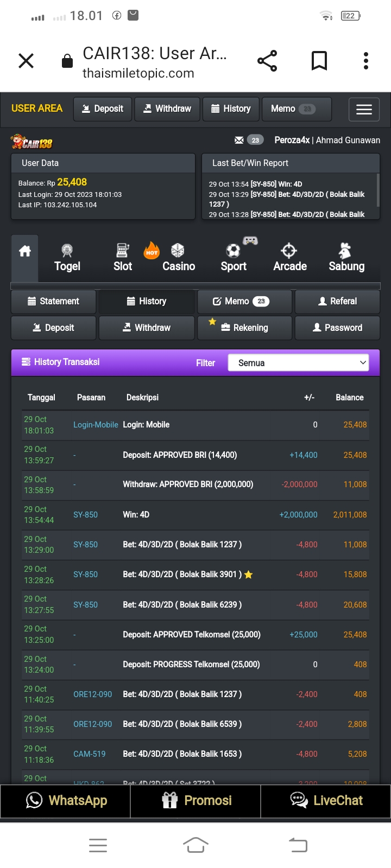Bookmark this page with bookmark icon

319,61
